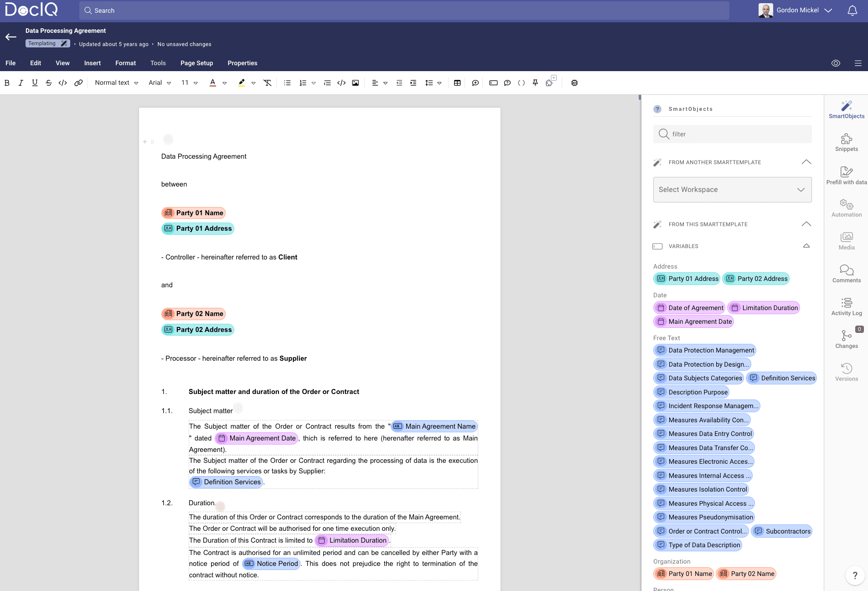Toggle bold formatting
Viewport: 868px width, 591px height.
pyautogui.click(x=7, y=83)
